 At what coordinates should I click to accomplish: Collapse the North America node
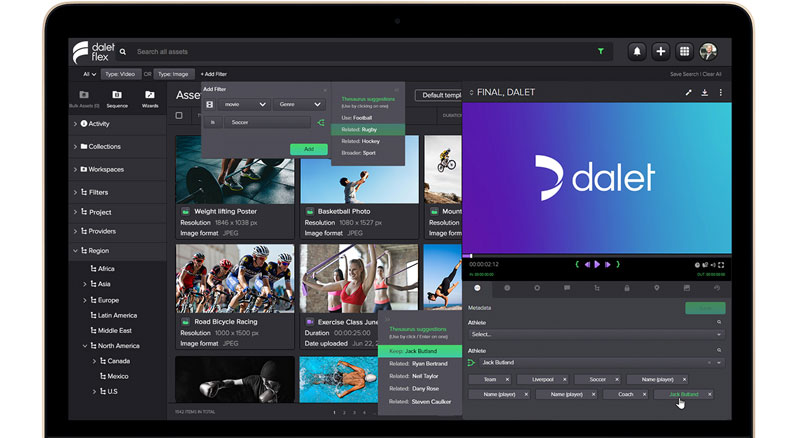(85, 346)
